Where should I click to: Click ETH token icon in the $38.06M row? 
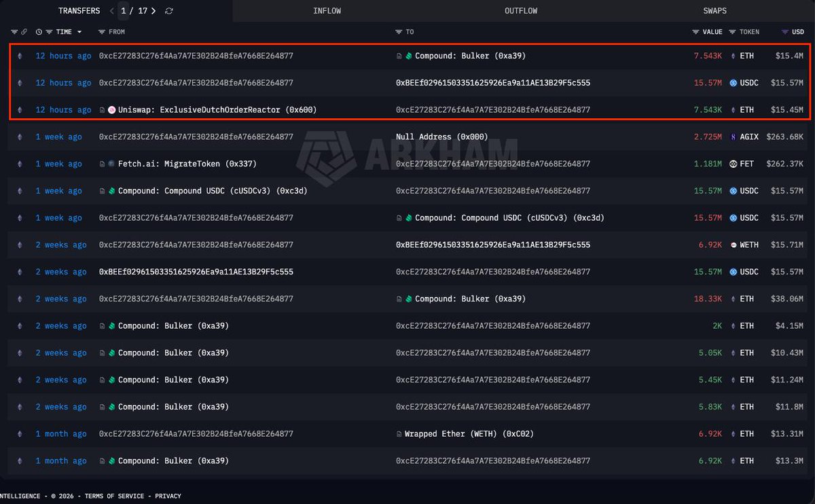click(733, 299)
